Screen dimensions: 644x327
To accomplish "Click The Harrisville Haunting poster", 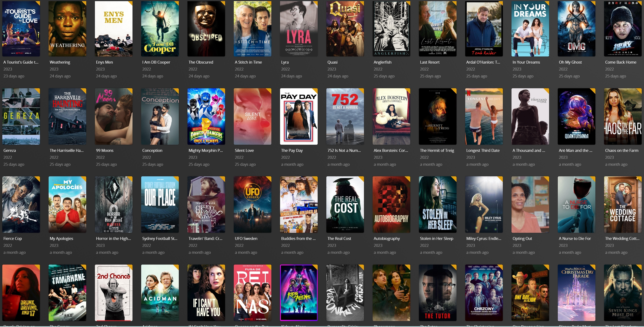I will click(67, 116).
